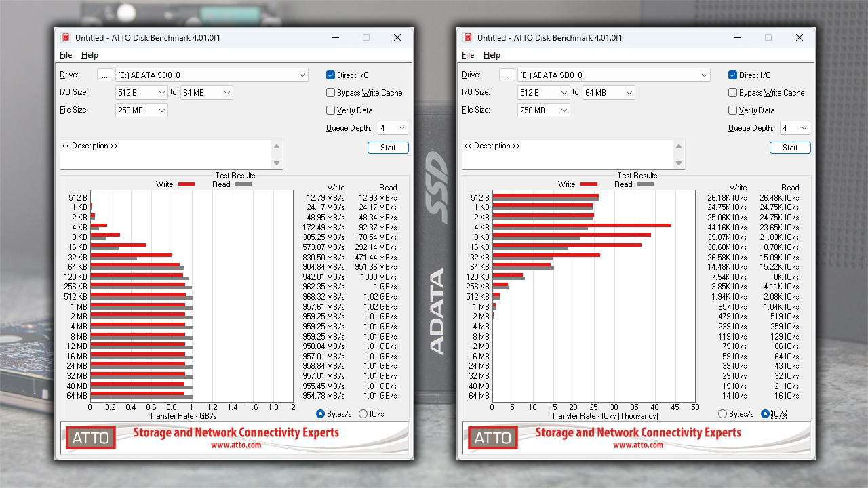Enable Bypass Write Cache in the left window

point(331,93)
